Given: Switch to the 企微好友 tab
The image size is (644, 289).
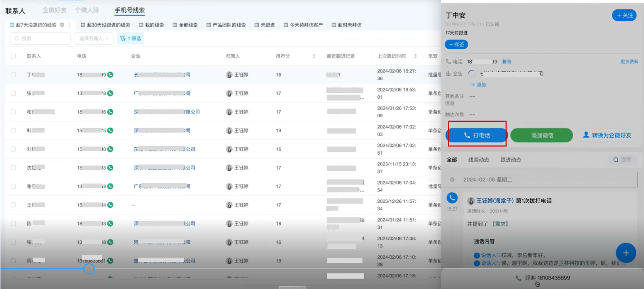Looking at the screenshot, I should point(54,10).
